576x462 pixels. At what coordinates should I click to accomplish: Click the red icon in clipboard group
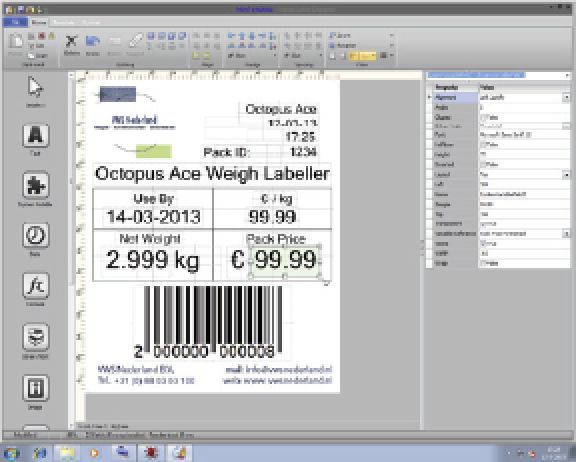point(42,36)
